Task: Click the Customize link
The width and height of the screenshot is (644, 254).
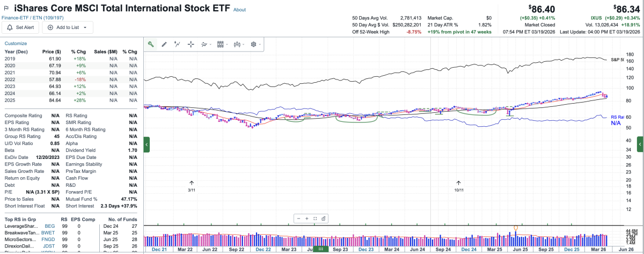Action: [x=16, y=43]
